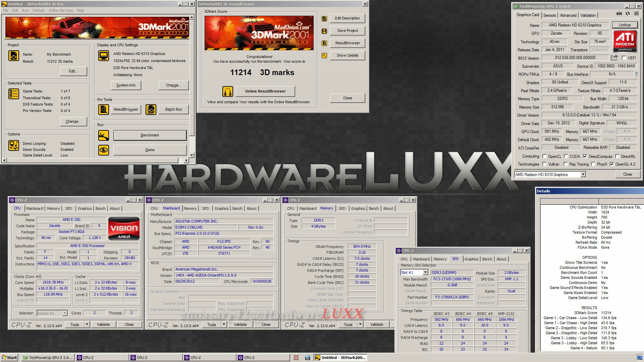The height and width of the screenshot is (362, 644).
Task: Click Bus Interface question mark icon
Action: (636, 74)
